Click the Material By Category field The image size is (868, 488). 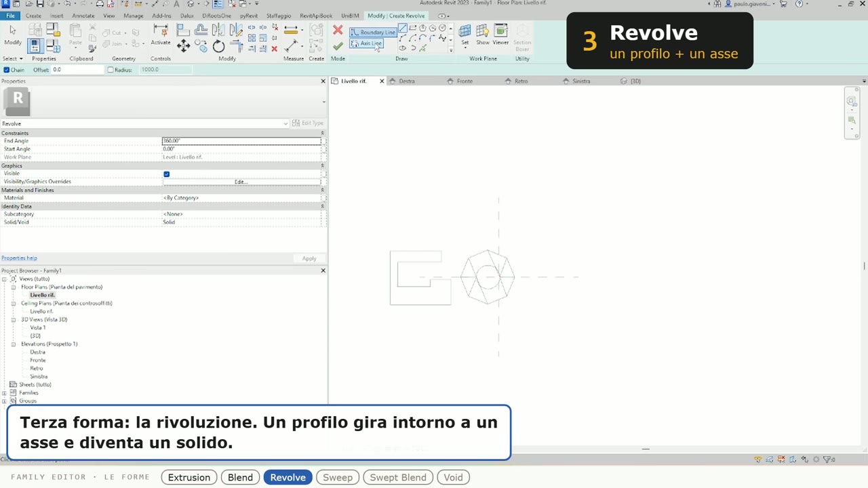(241, 198)
